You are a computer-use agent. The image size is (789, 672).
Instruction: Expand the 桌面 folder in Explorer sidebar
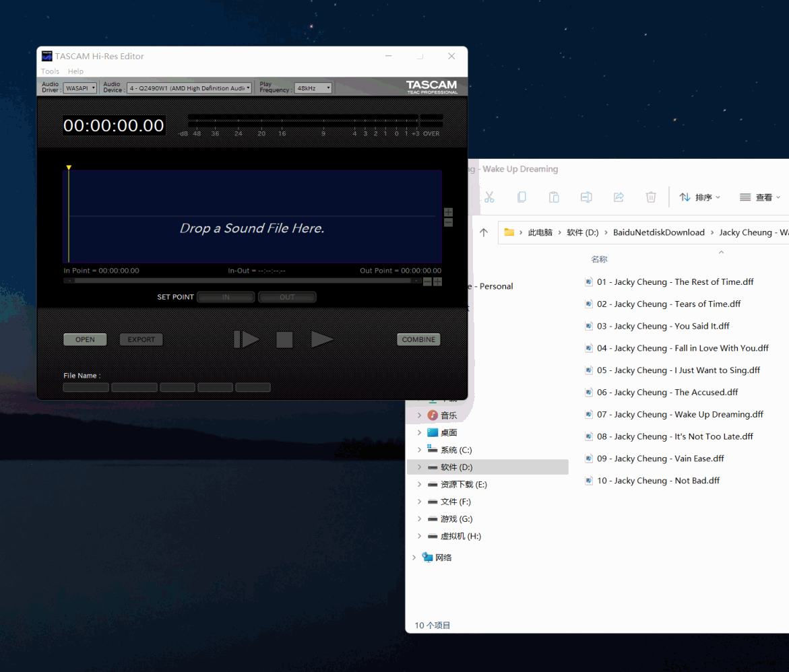coord(419,432)
